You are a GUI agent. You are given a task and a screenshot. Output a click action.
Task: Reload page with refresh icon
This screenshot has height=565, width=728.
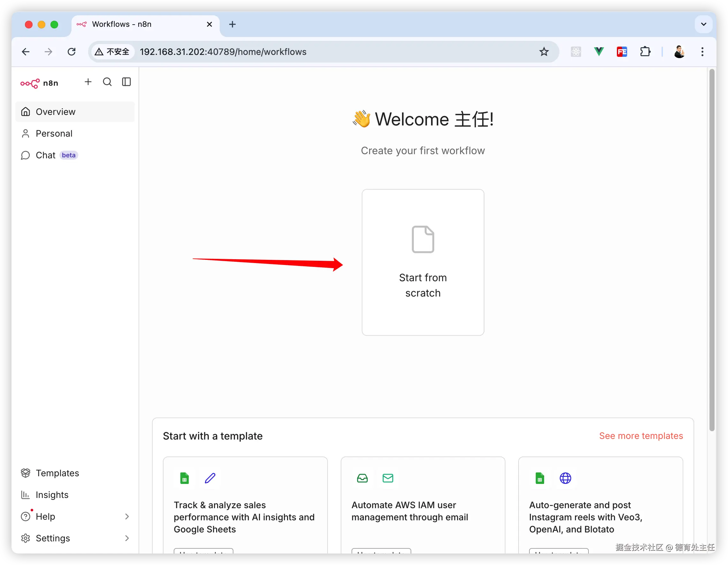pyautogui.click(x=72, y=52)
